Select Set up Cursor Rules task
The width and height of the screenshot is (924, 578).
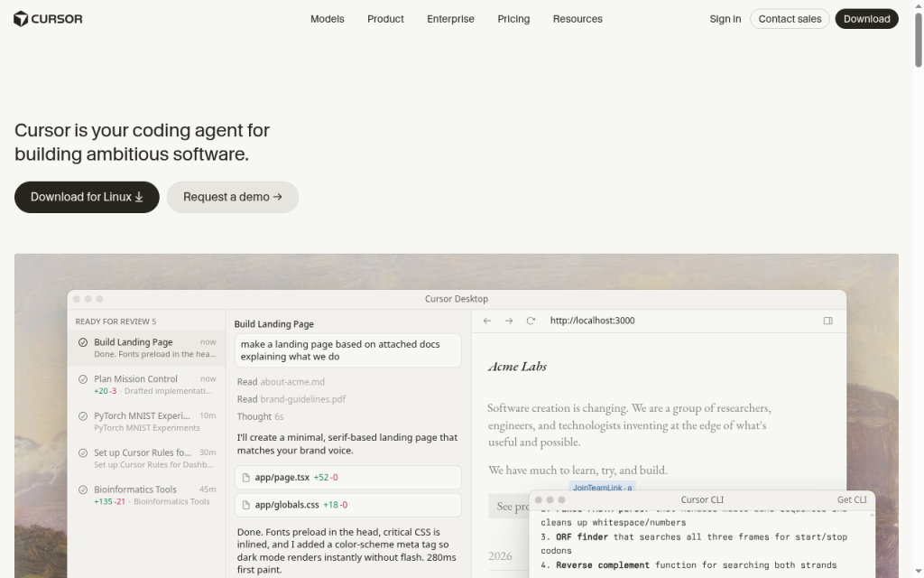tap(146, 458)
